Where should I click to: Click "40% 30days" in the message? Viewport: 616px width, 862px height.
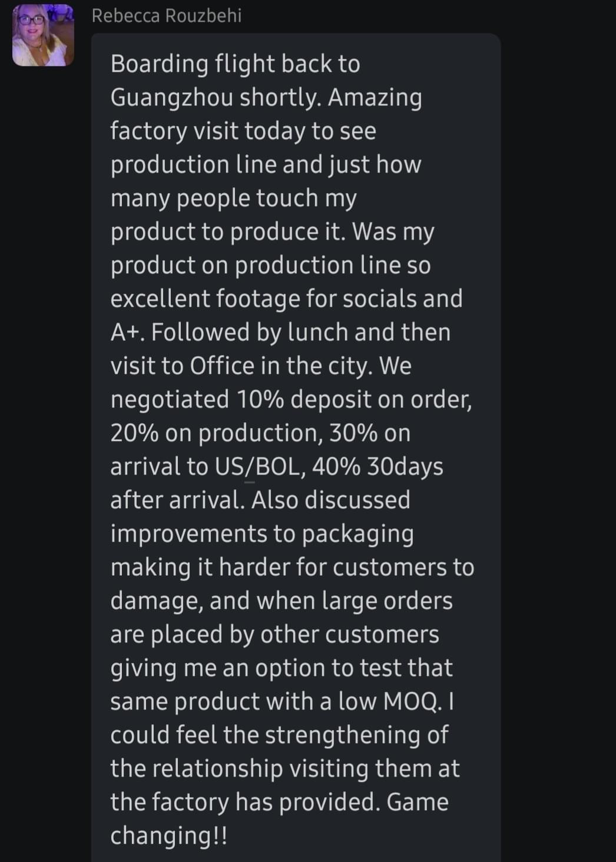pos(377,467)
